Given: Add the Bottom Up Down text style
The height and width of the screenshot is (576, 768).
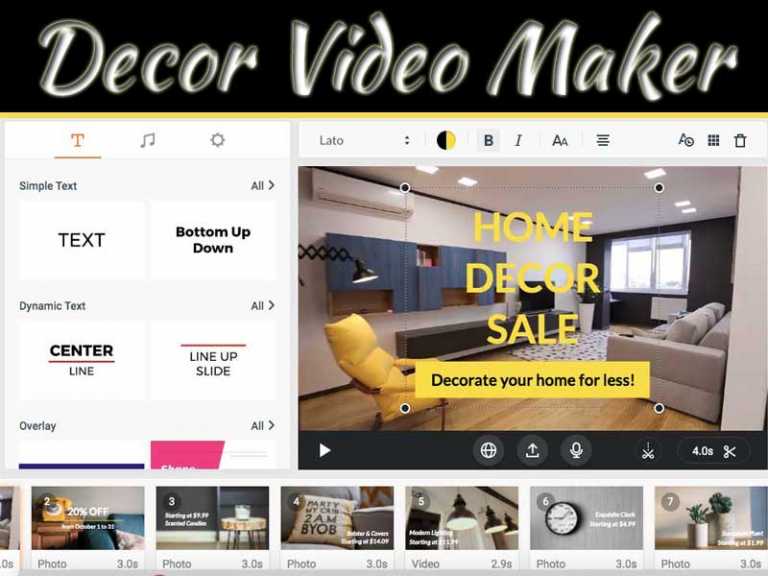Looking at the screenshot, I should click(213, 240).
